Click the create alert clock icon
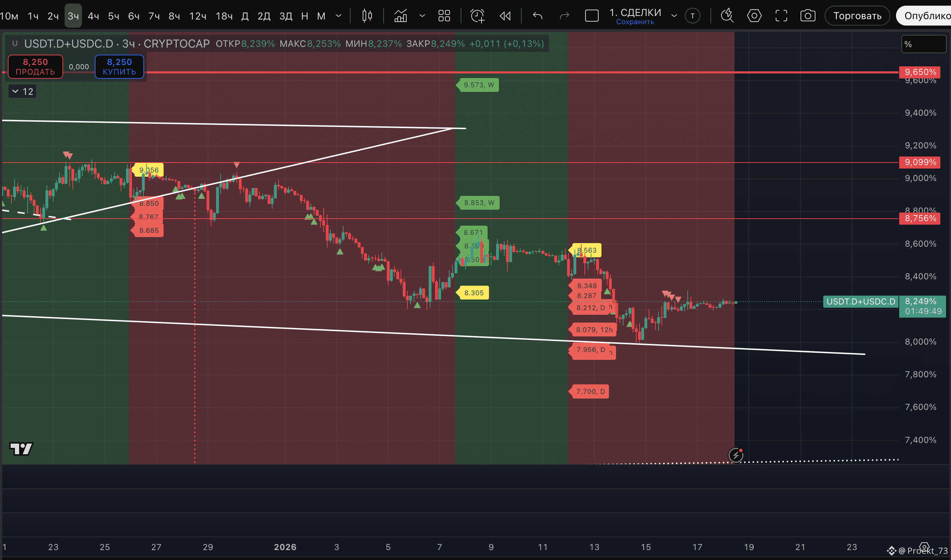This screenshot has height=560, width=951. click(x=477, y=16)
